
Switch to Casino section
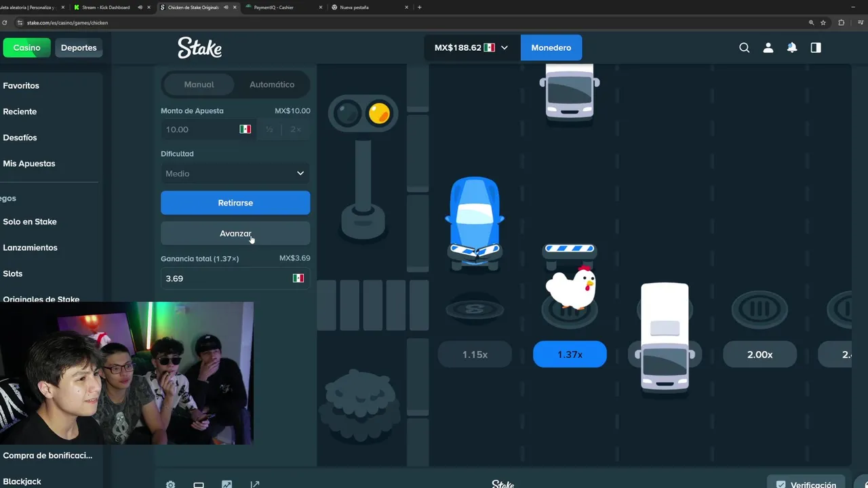(x=27, y=47)
